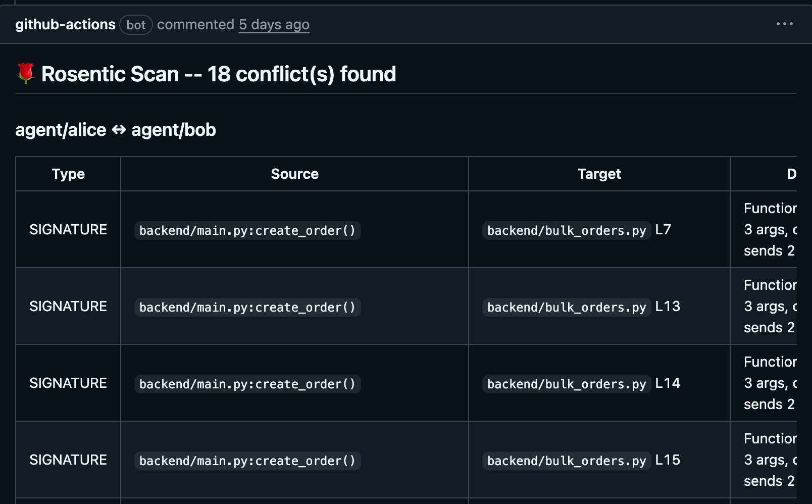The image size is (812, 504).
Task: Select the create_order() code span in the last row
Action: pyautogui.click(x=247, y=460)
